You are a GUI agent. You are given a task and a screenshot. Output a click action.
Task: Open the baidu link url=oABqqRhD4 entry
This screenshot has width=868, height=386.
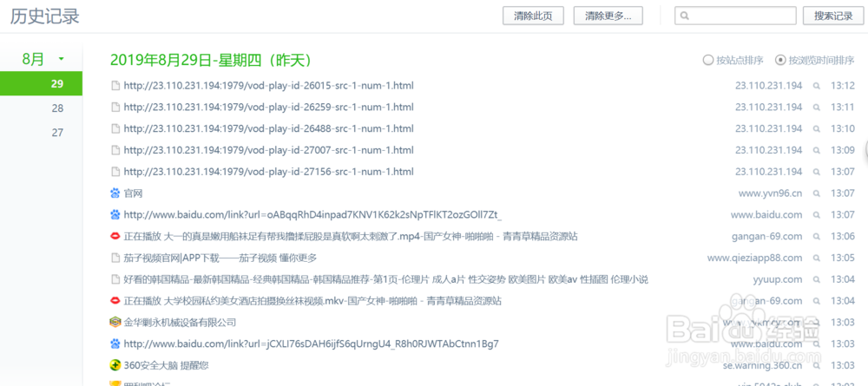[x=312, y=214]
